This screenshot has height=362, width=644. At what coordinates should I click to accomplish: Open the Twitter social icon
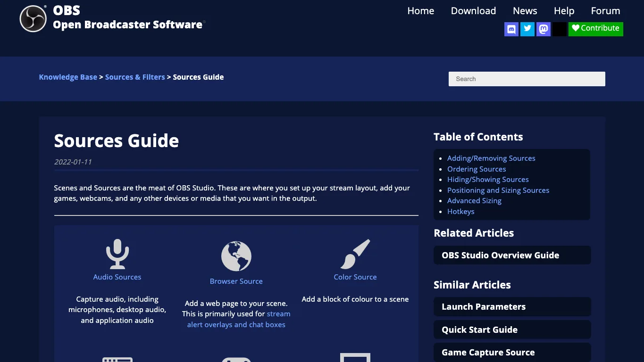click(527, 29)
